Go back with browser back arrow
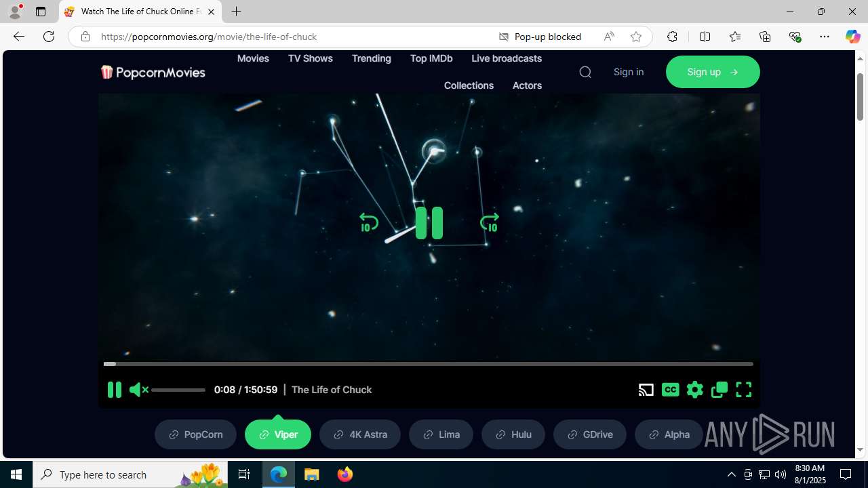868x488 pixels. pos(19,37)
